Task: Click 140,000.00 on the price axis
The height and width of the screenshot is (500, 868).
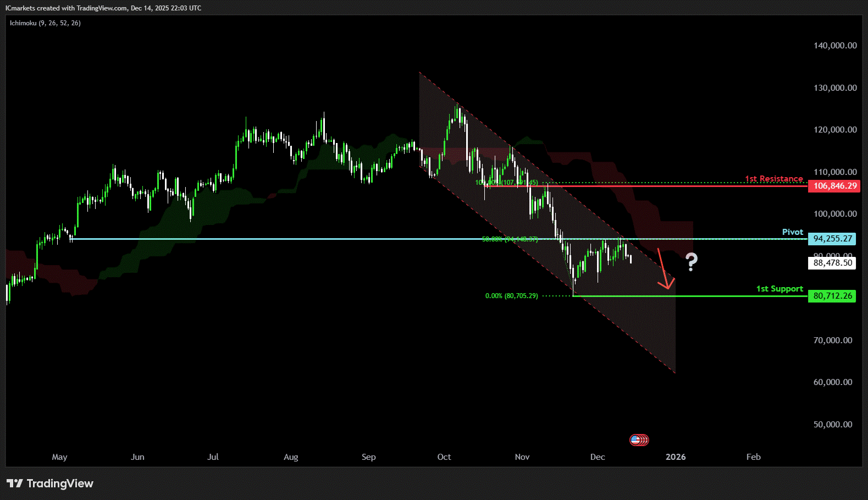Action: (834, 46)
